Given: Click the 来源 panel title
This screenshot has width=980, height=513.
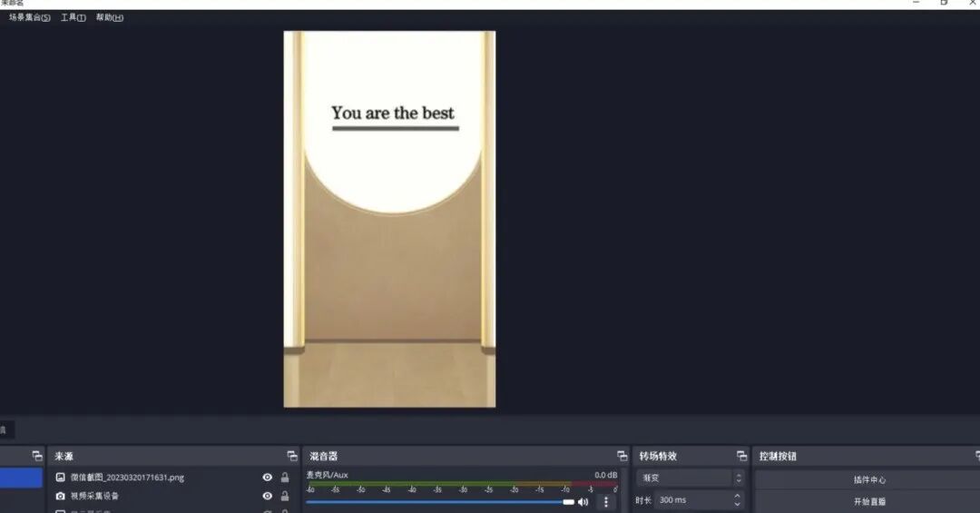Looking at the screenshot, I should [x=64, y=456].
